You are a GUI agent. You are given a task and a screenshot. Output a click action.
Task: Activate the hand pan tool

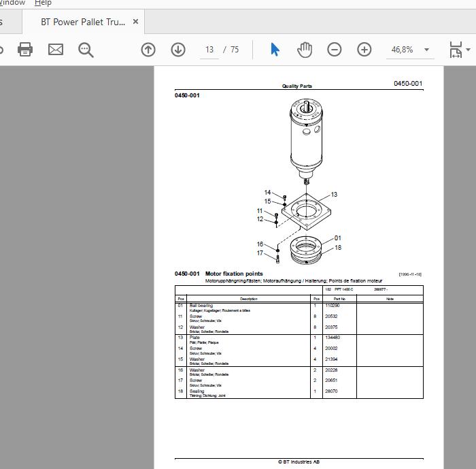[305, 50]
